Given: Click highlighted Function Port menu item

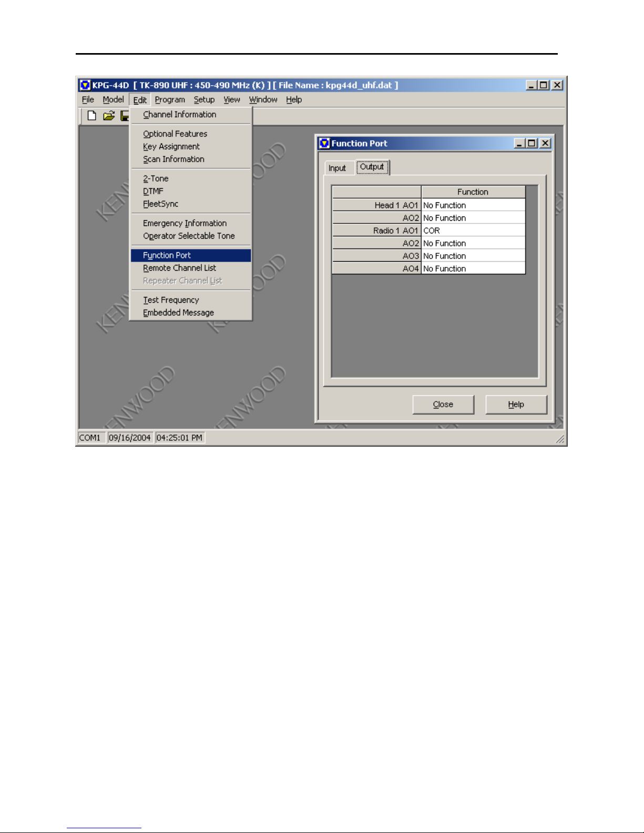Looking at the screenshot, I should [x=191, y=255].
